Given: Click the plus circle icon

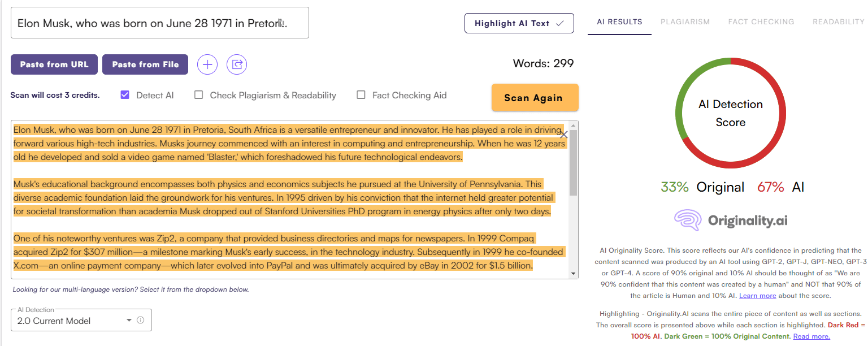Looking at the screenshot, I should click(207, 64).
